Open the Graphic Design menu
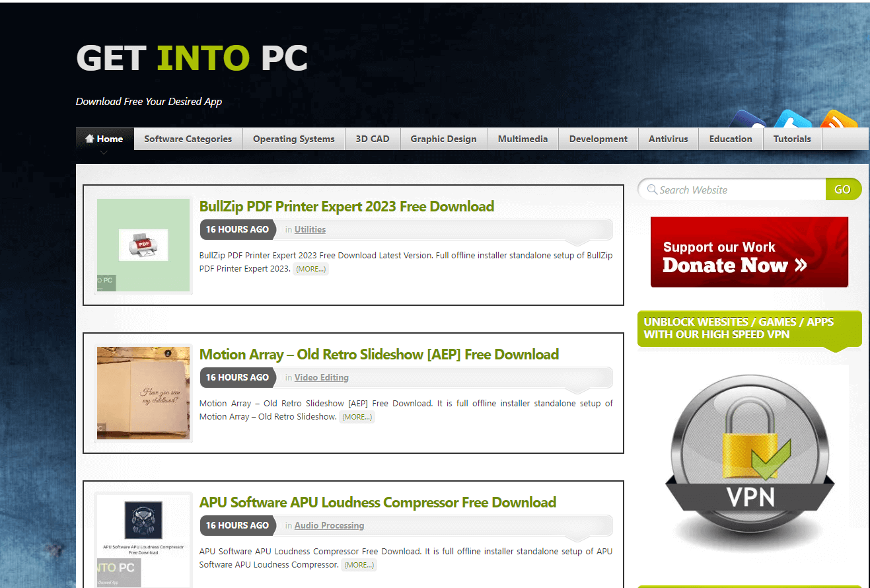 tap(443, 139)
